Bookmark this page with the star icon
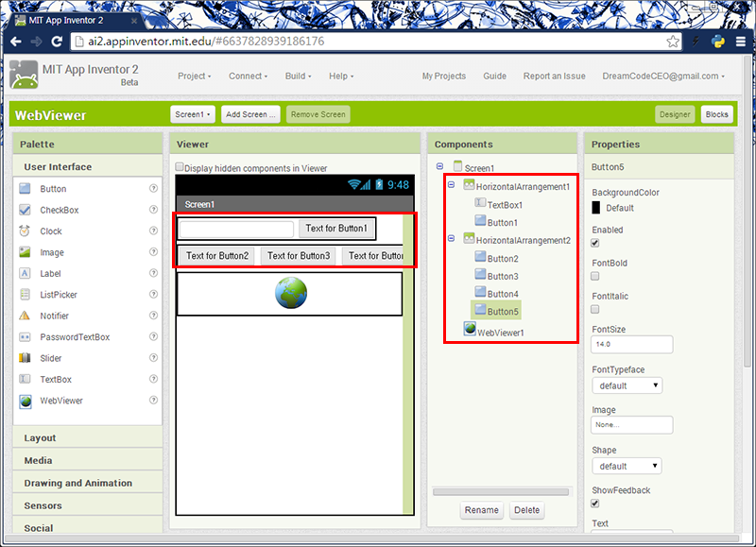Screen dimensions: 756x547 point(673,42)
